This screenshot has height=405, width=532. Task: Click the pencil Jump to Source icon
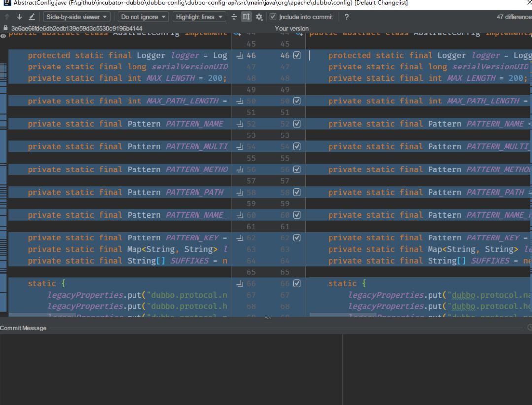[32, 17]
